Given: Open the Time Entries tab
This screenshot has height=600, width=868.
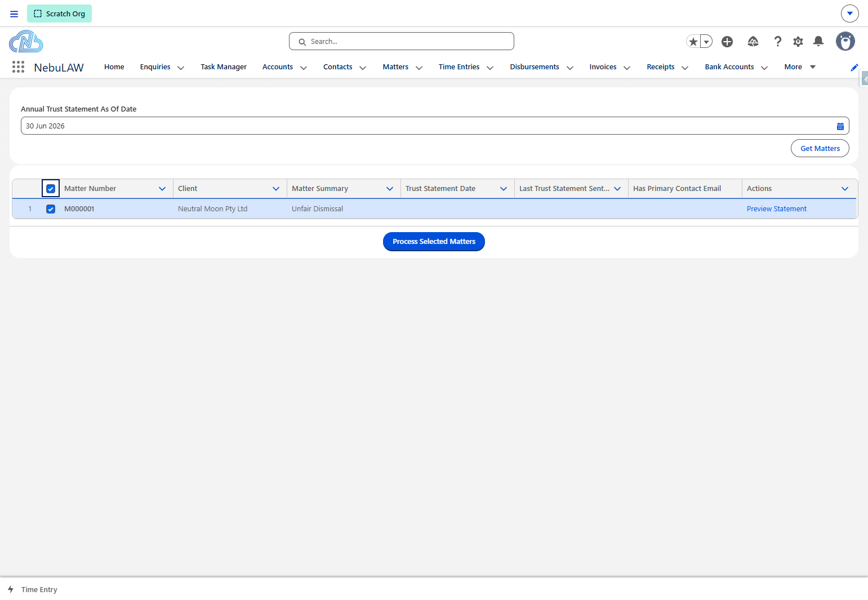Looking at the screenshot, I should (x=459, y=67).
